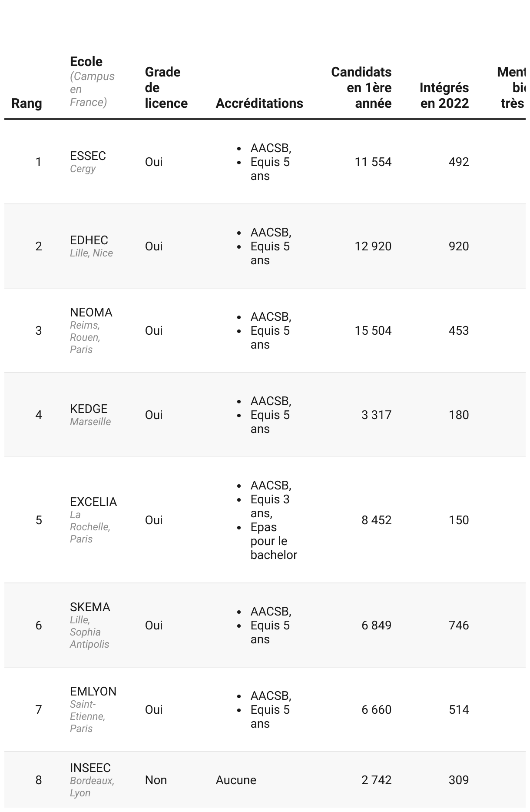Click the SKEMA school name
The image size is (530, 812).
pos(90,607)
